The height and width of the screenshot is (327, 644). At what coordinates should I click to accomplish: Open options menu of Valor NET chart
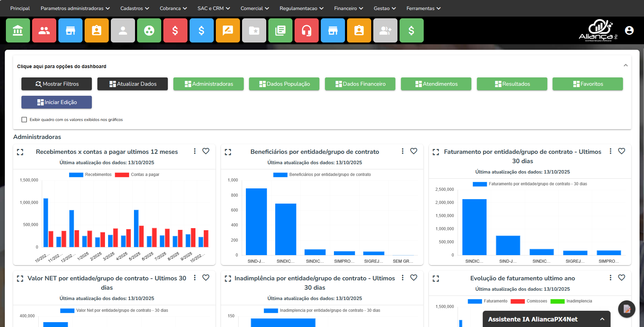[195, 278]
